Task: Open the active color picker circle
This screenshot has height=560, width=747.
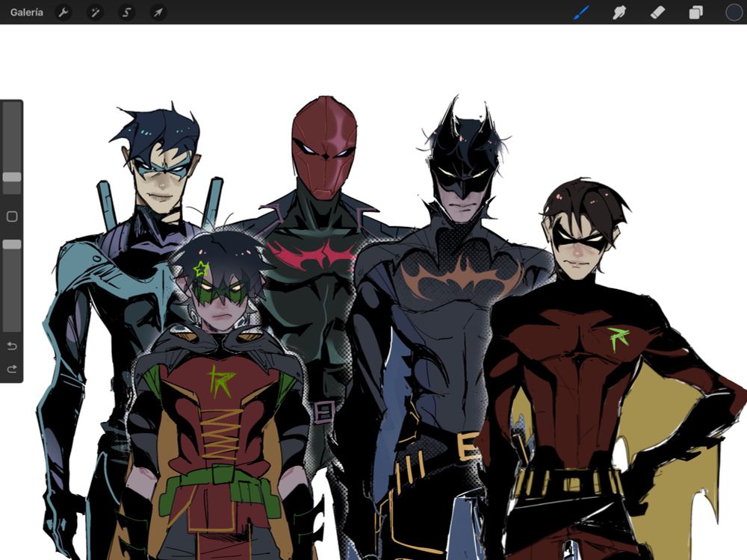Action: pos(734,13)
